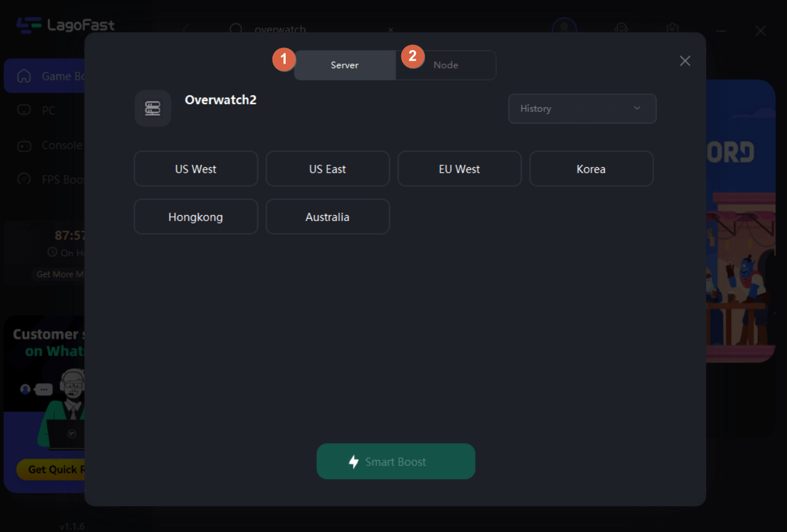The height and width of the screenshot is (532, 787).
Task: Click the lightning bolt icon in Smart Boost
Action: click(354, 462)
